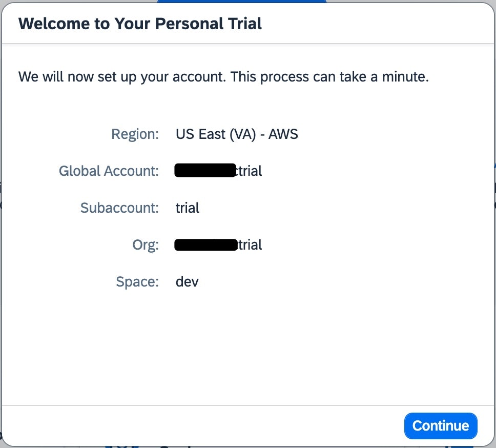Click the Continue button
496x448 pixels.
[x=440, y=426]
